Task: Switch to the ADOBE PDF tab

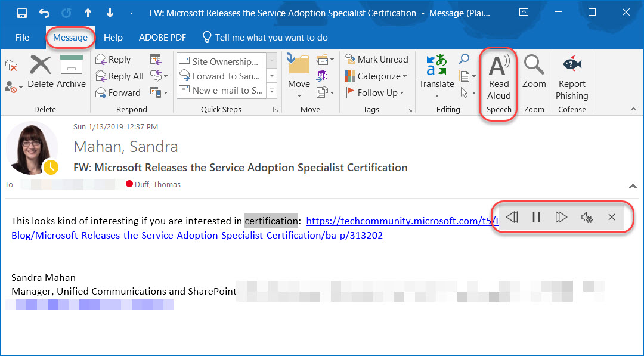Action: [x=162, y=37]
